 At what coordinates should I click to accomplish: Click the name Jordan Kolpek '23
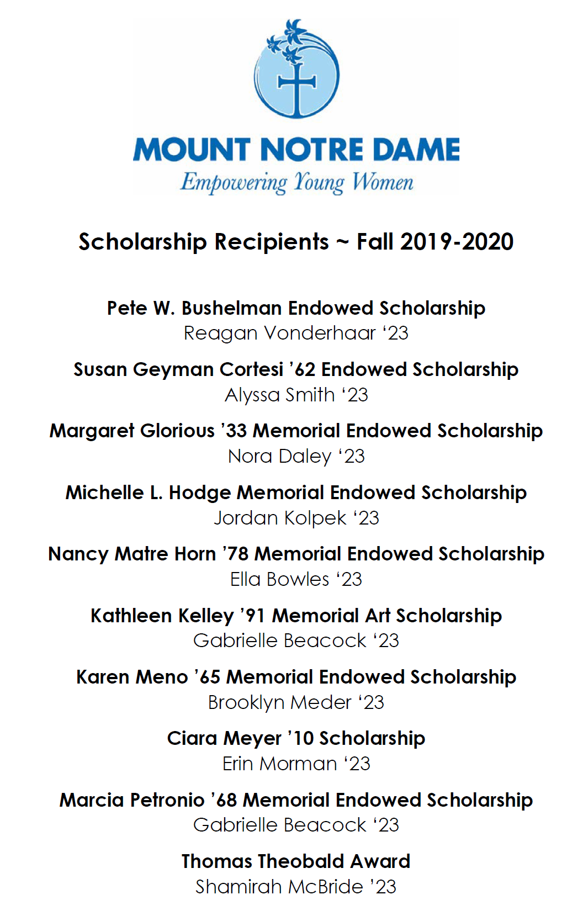296,518
